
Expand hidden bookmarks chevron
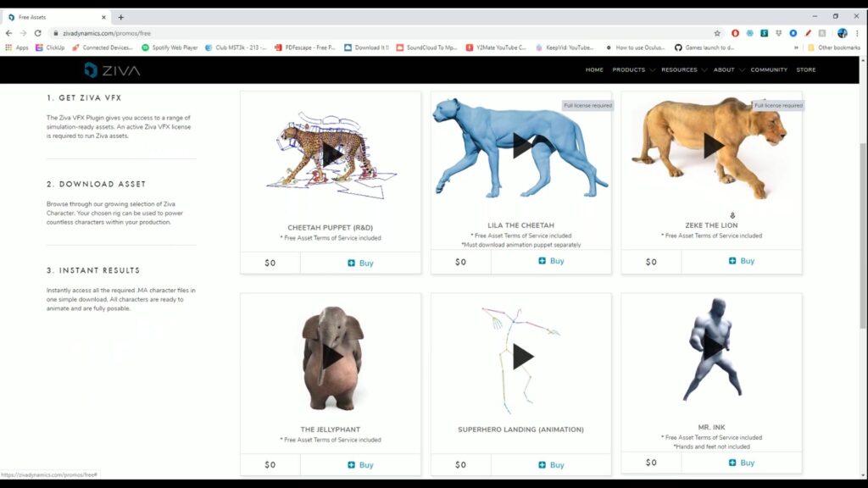click(796, 47)
